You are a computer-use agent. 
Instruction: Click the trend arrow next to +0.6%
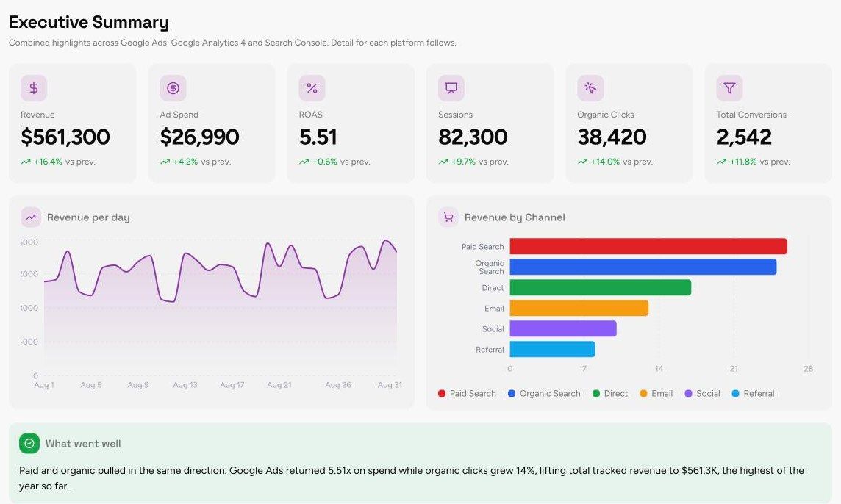304,162
